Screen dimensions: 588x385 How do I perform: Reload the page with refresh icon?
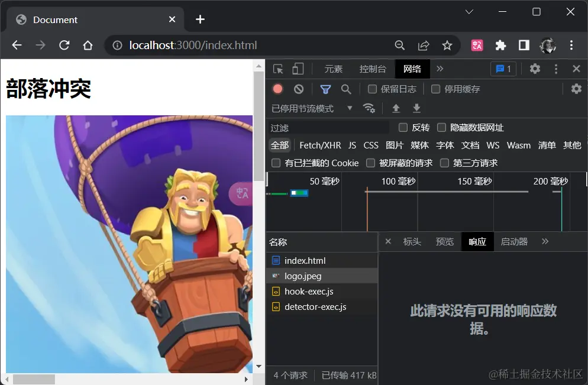pos(64,46)
